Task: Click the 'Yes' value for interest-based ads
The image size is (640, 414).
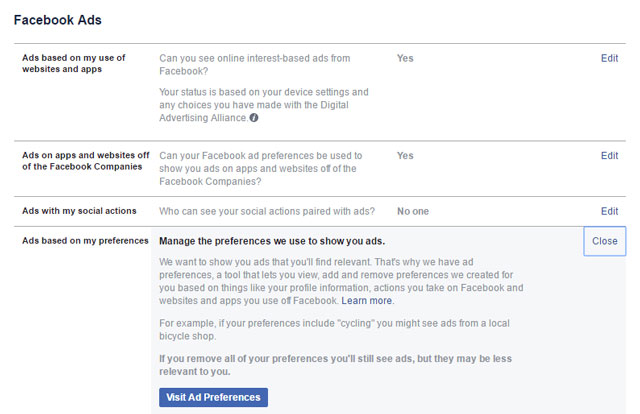Action: point(405,58)
